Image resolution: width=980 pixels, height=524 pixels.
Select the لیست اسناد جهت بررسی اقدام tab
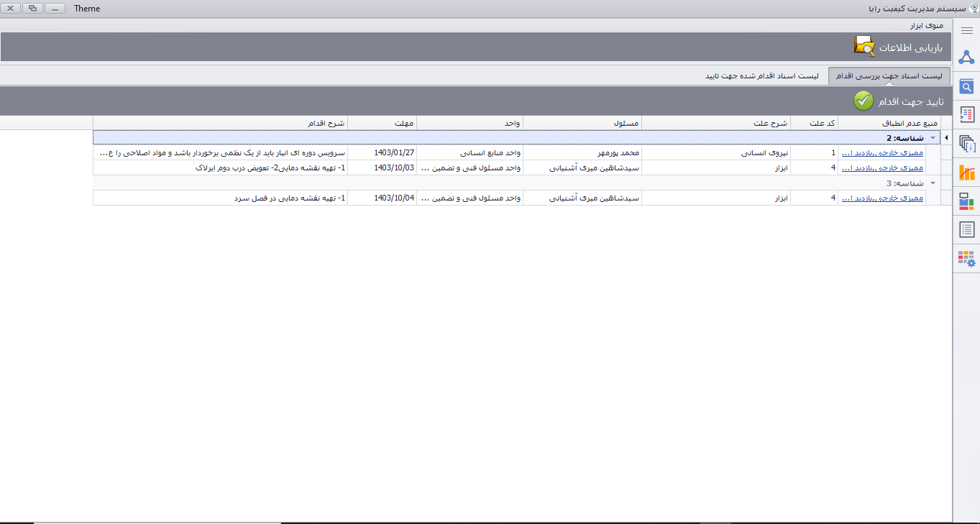click(x=889, y=76)
